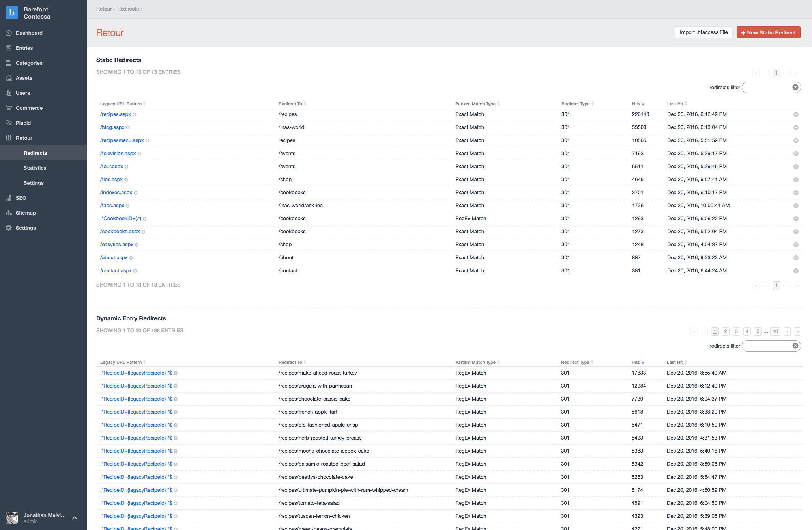This screenshot has height=530, width=812.
Task: Open the link icon beside /tour.aspx
Action: pos(126,167)
